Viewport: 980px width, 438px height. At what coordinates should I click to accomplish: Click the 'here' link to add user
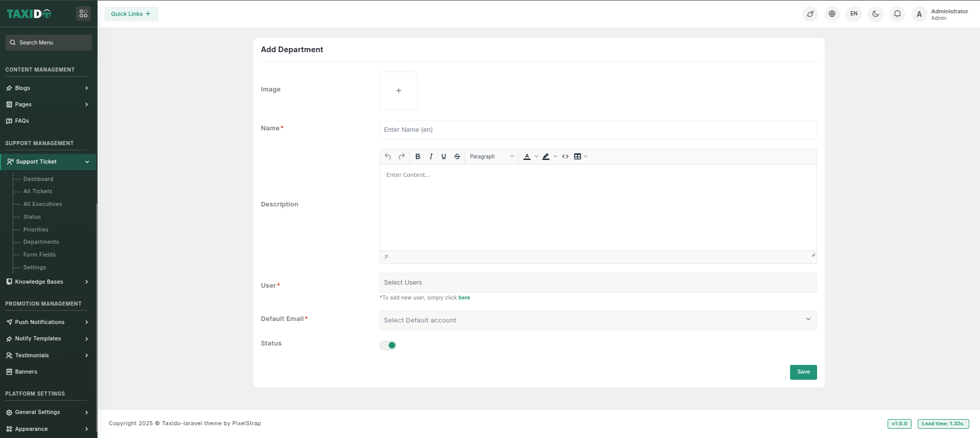(x=464, y=298)
